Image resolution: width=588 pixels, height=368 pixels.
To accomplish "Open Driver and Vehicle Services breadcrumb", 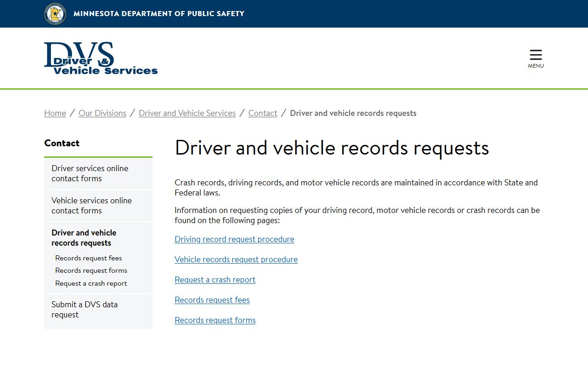I will click(187, 113).
